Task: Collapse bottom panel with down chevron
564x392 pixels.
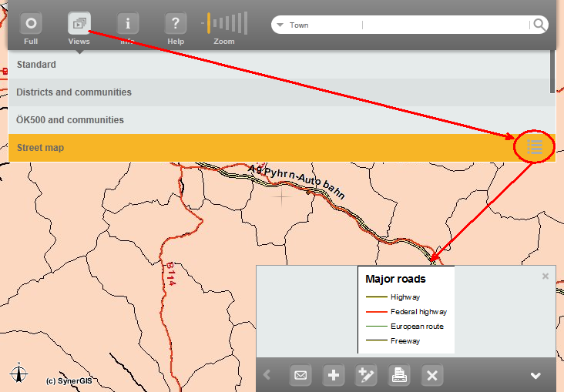Action: (535, 376)
